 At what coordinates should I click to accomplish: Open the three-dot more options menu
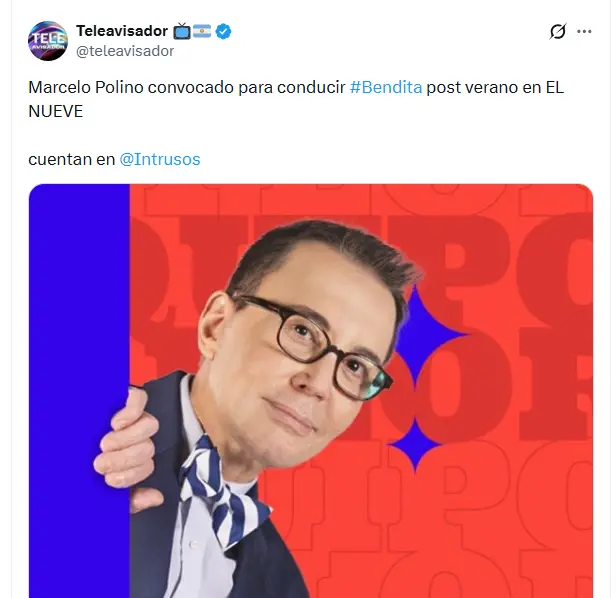pyautogui.click(x=584, y=31)
